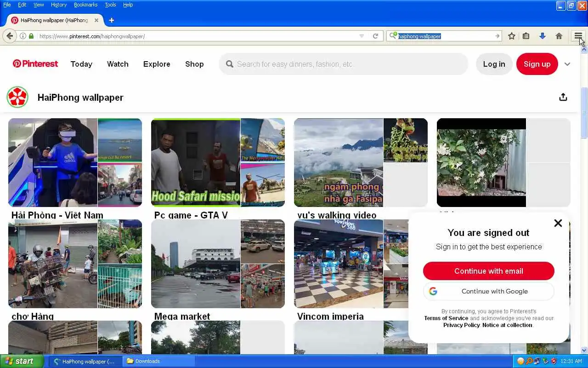Click the HaiPhong wallpaper taskbar button
The height and width of the screenshot is (368, 588).
pyautogui.click(x=85, y=361)
